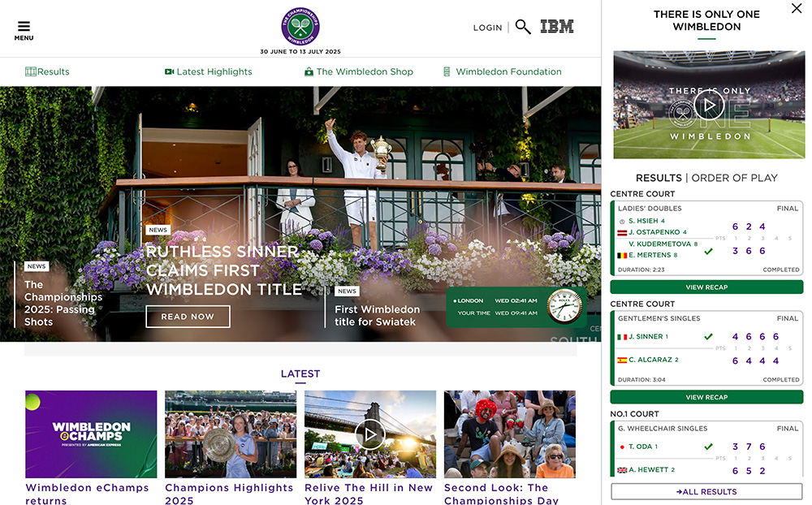Open The Championships 2025: Passing Shots story

click(x=63, y=303)
